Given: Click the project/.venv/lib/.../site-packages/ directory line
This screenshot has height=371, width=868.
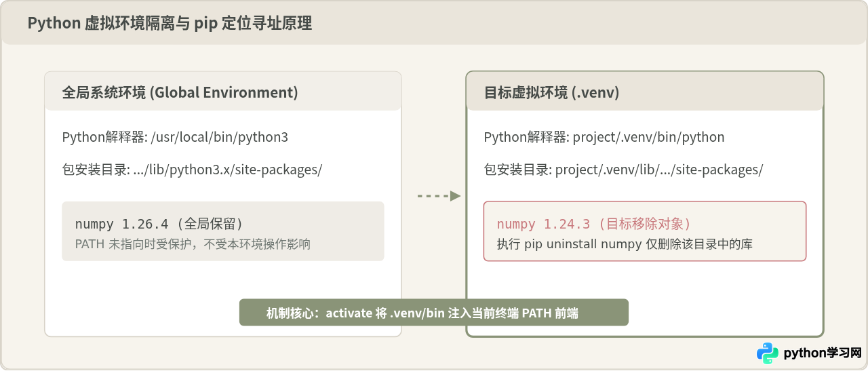Looking at the screenshot, I should coord(623,170).
